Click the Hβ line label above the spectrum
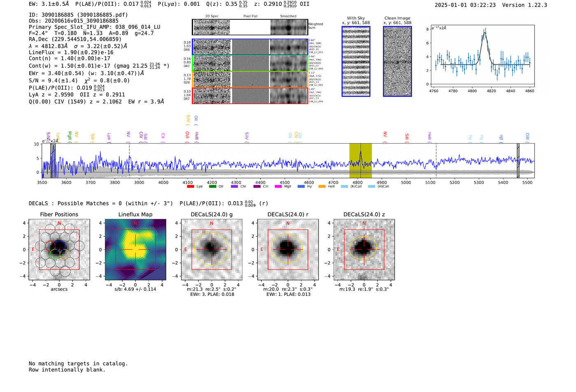The image size is (576, 392). [x=501, y=138]
